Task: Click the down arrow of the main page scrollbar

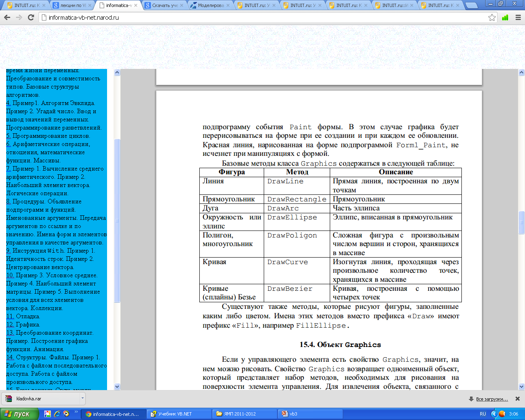Action: tap(522, 386)
